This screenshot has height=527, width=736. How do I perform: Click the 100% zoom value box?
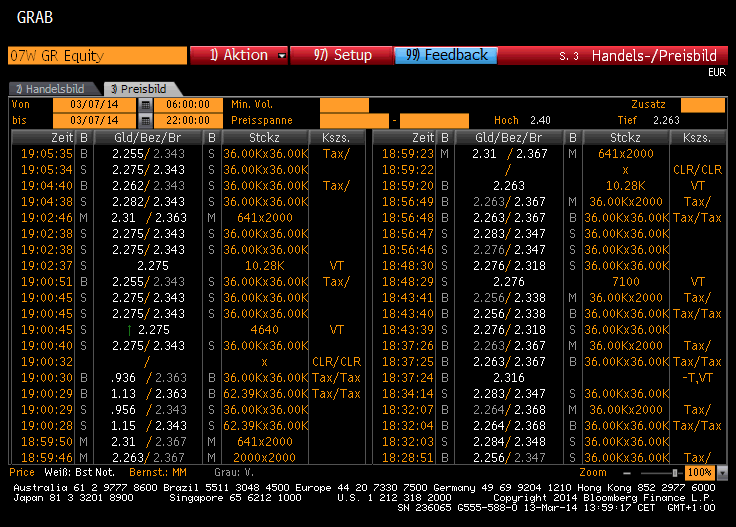point(700,473)
